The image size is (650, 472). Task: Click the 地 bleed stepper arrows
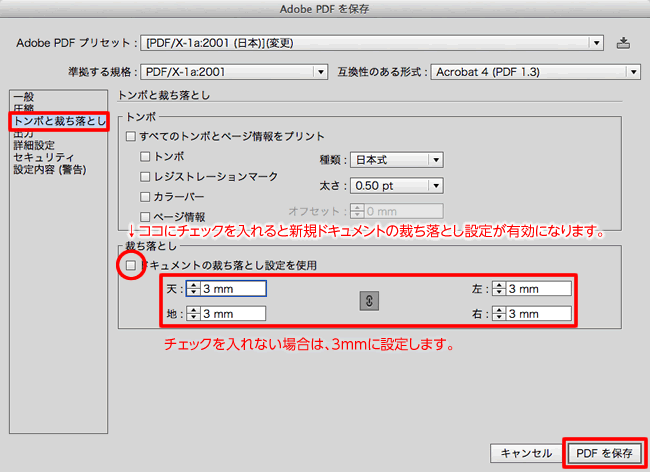tap(194, 314)
